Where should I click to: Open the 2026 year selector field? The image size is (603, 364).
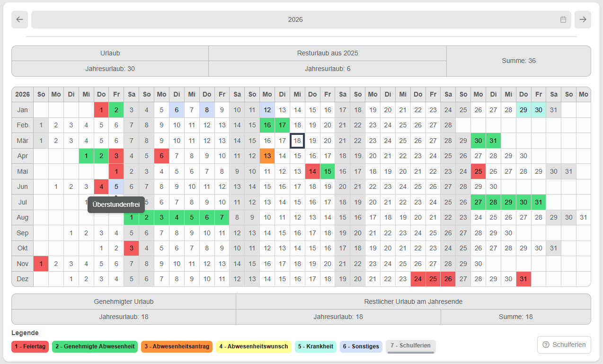click(x=295, y=19)
